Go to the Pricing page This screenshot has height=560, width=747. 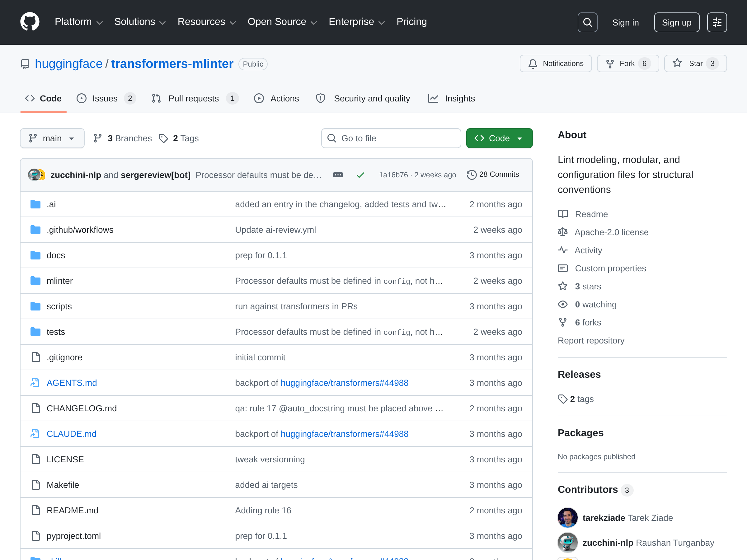pyautogui.click(x=412, y=22)
